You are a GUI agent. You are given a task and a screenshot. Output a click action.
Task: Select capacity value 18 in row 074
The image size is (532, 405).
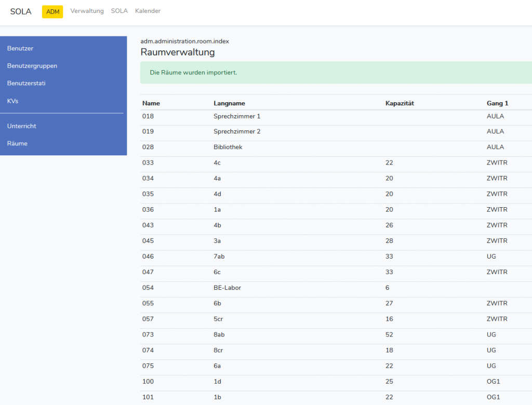tap(389, 350)
